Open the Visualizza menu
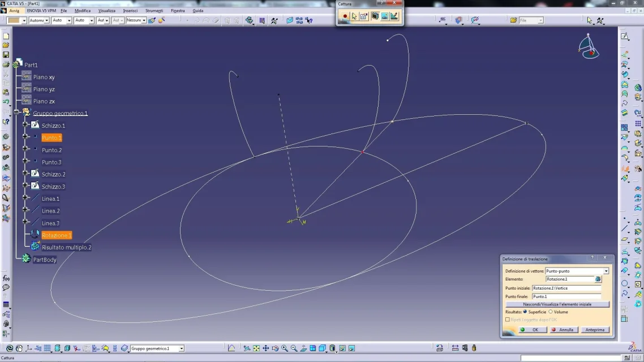Viewport: 644px width, 362px height. pos(107,11)
